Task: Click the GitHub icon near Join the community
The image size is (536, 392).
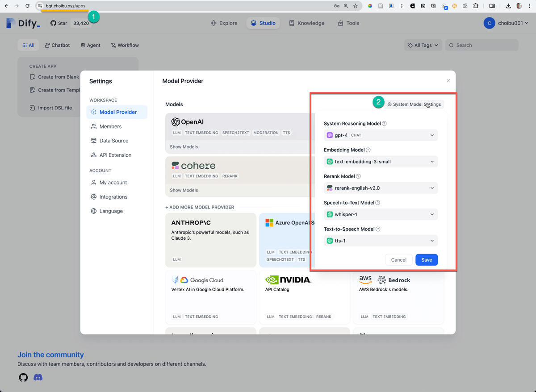Action: coord(23,377)
